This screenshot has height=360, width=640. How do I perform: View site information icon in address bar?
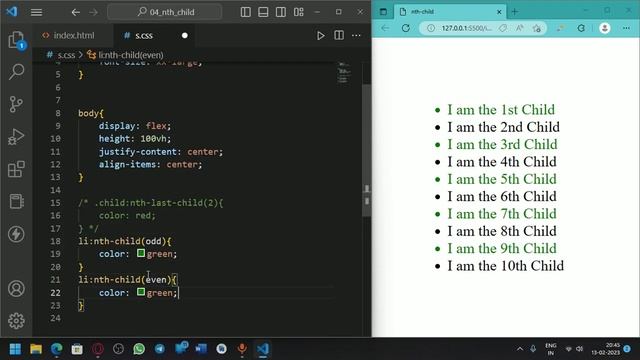click(x=431, y=28)
